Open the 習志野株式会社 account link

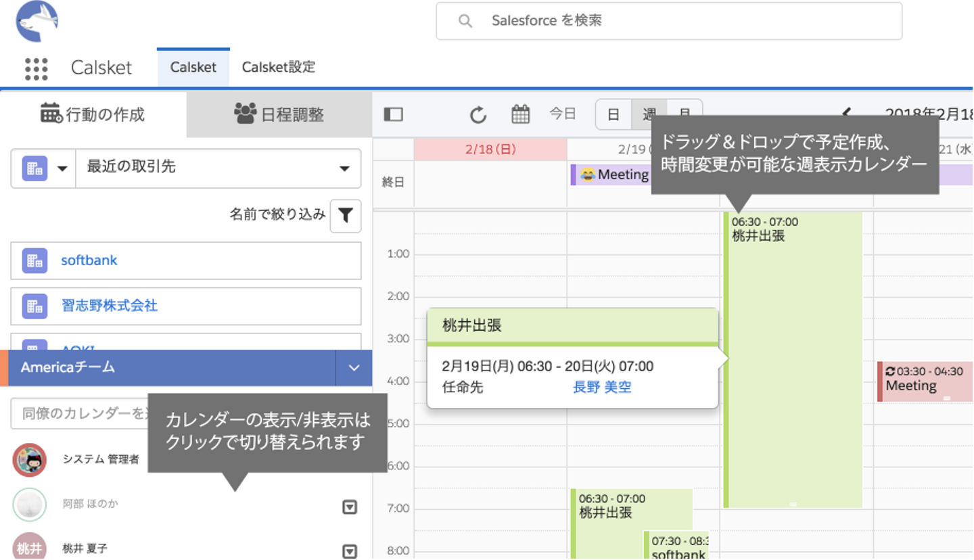click(x=110, y=306)
